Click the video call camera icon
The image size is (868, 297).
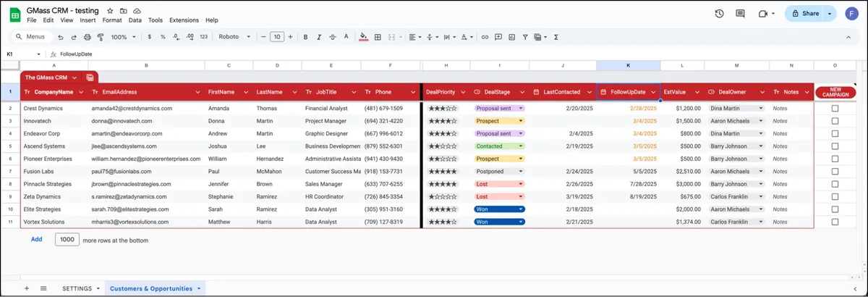[x=762, y=14]
